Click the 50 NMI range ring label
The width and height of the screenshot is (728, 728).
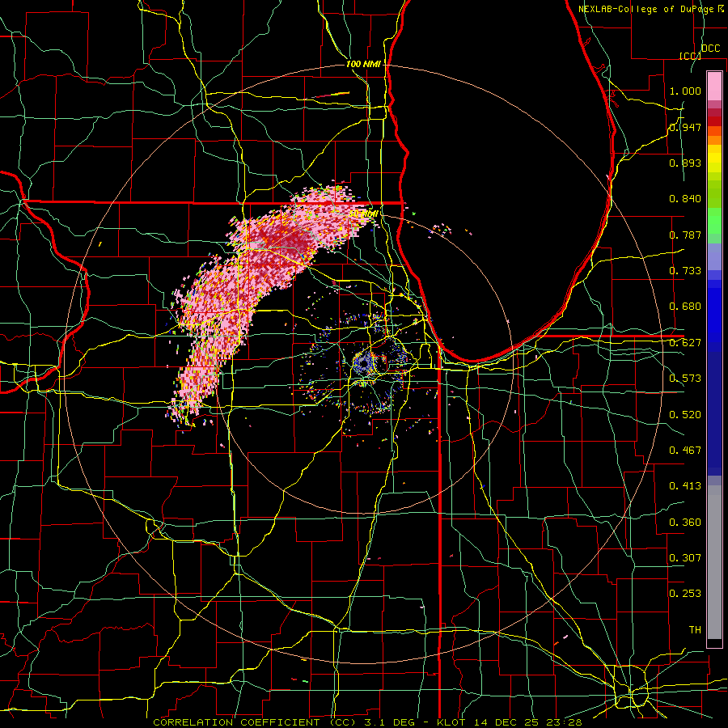tap(363, 214)
